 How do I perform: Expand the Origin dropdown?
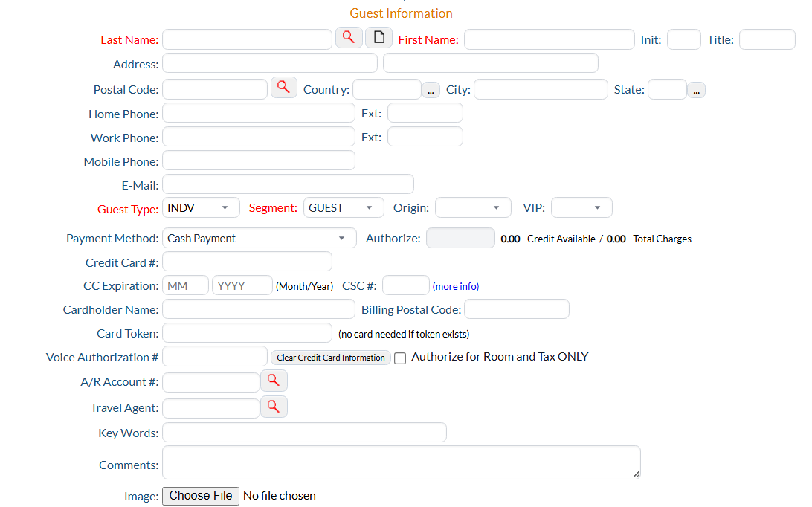pyautogui.click(x=473, y=208)
